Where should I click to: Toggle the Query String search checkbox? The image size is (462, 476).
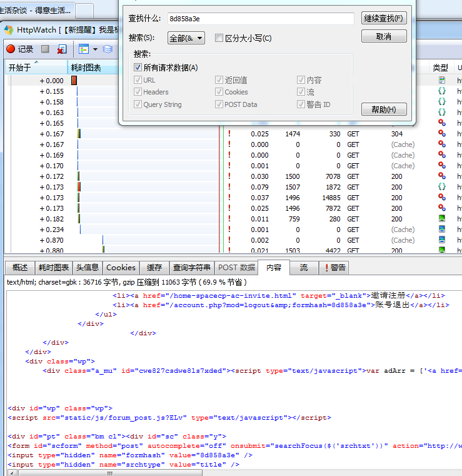point(138,104)
